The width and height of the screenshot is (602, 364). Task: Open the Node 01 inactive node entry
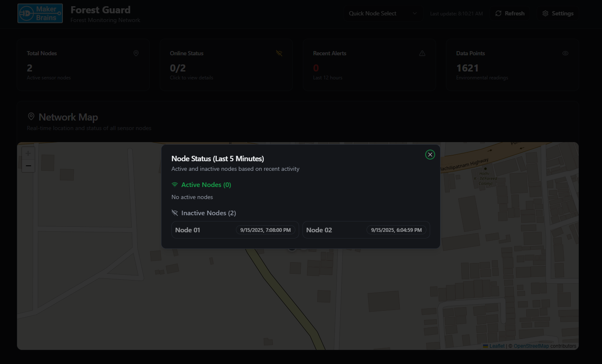235,230
